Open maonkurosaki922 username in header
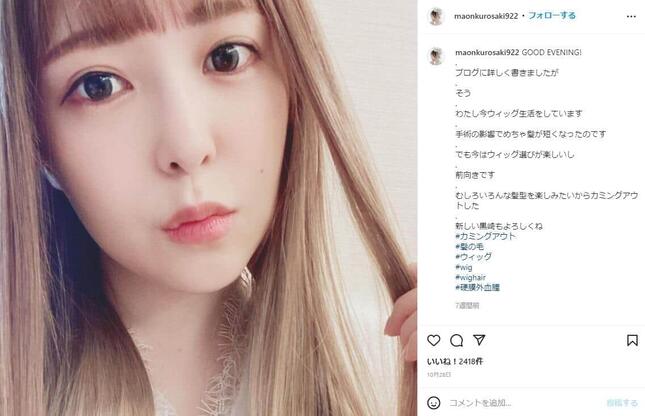The width and height of the screenshot is (645, 416). pos(486,16)
